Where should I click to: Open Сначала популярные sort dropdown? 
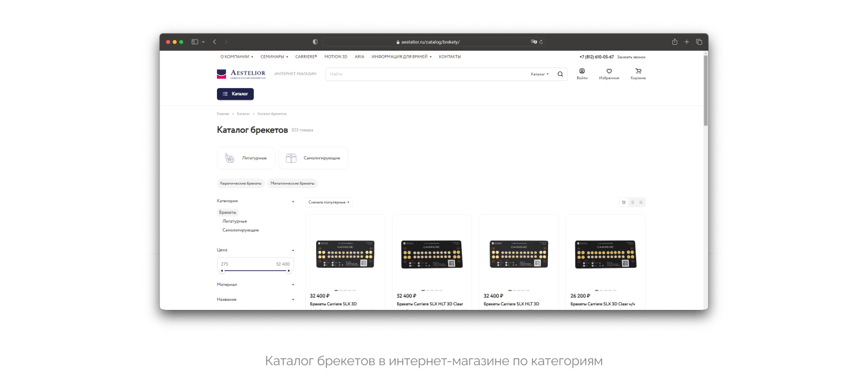tap(329, 202)
